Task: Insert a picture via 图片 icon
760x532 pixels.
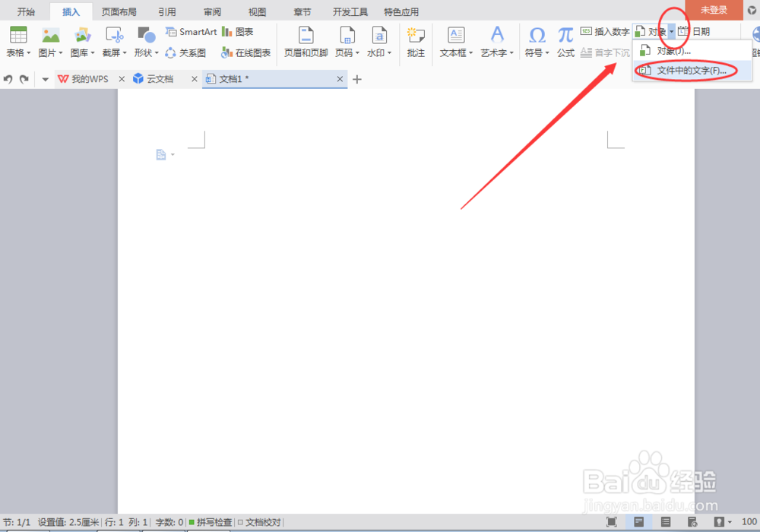Action: point(50,36)
